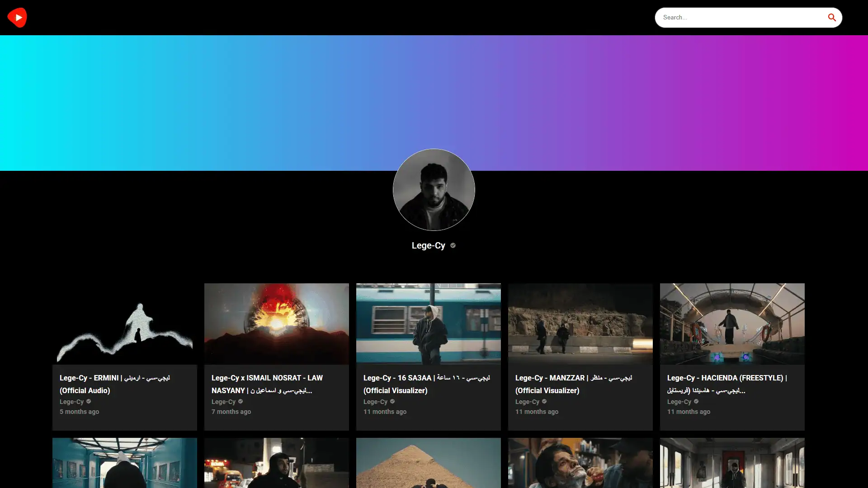
Task: Click verified badge beside channel name heading
Action: pyautogui.click(x=453, y=245)
